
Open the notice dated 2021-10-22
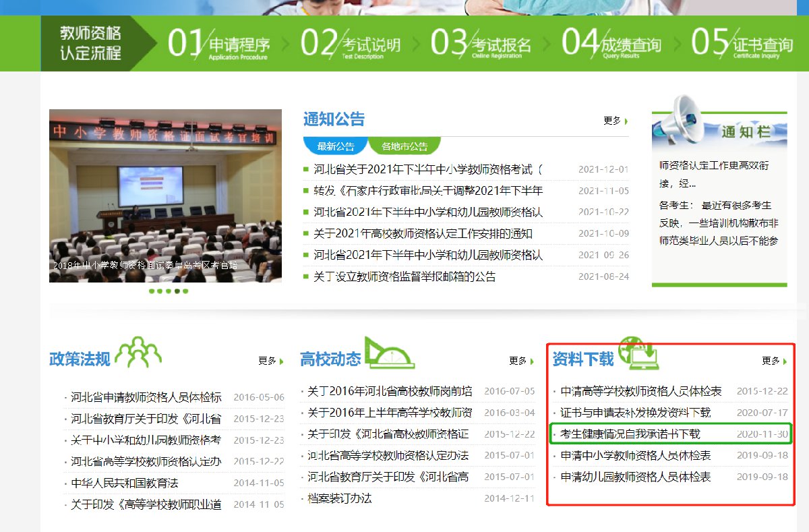(428, 212)
